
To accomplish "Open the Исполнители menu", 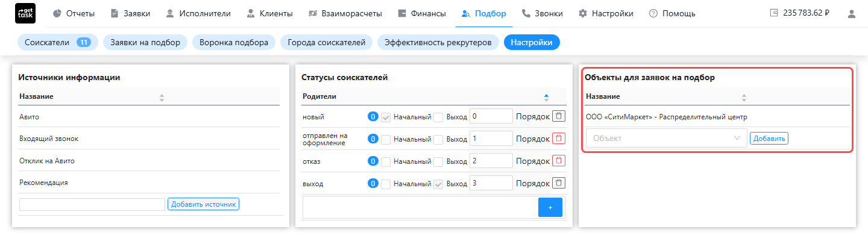I will (x=199, y=13).
